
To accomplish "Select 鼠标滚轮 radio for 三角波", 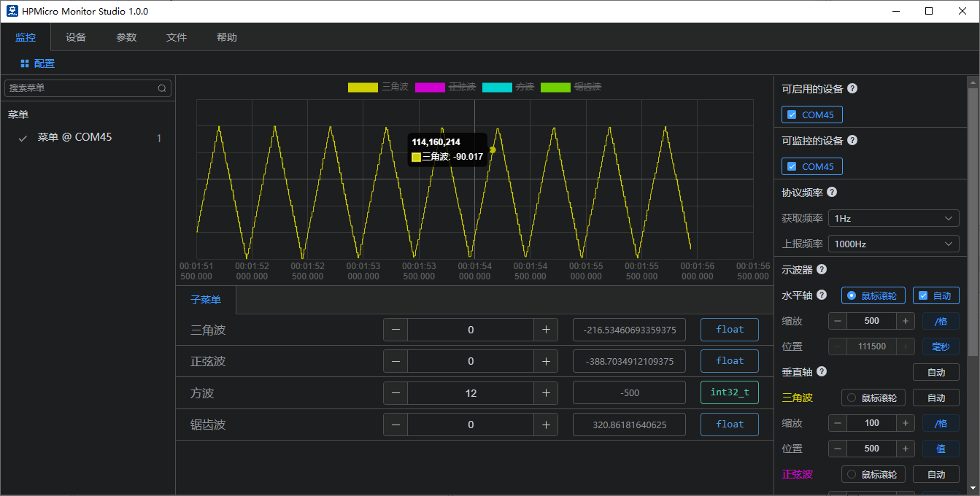I will (x=851, y=398).
